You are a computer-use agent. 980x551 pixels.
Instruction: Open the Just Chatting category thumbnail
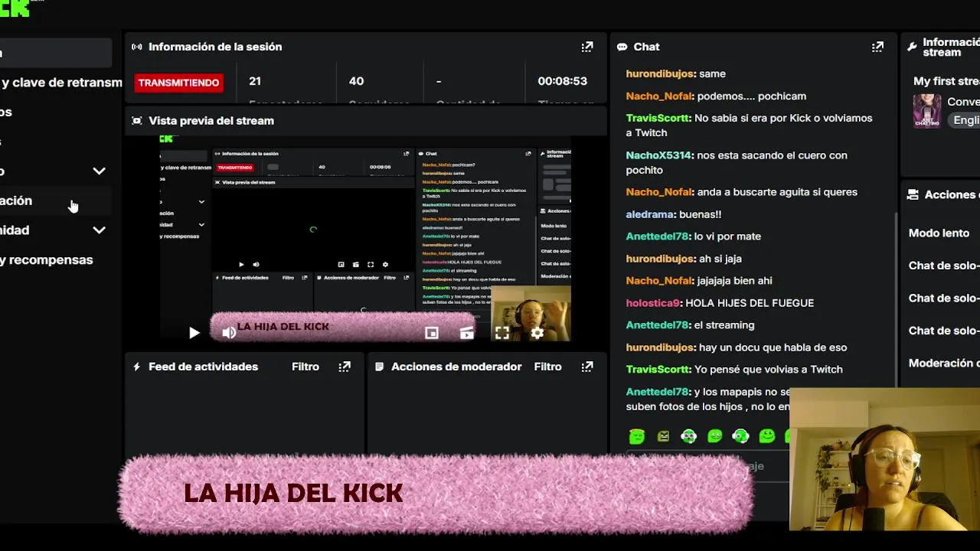pyautogui.click(x=927, y=111)
